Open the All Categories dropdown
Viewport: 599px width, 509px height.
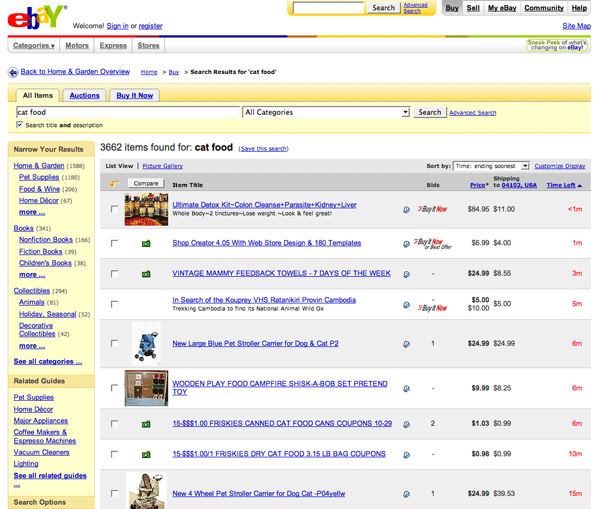click(326, 112)
